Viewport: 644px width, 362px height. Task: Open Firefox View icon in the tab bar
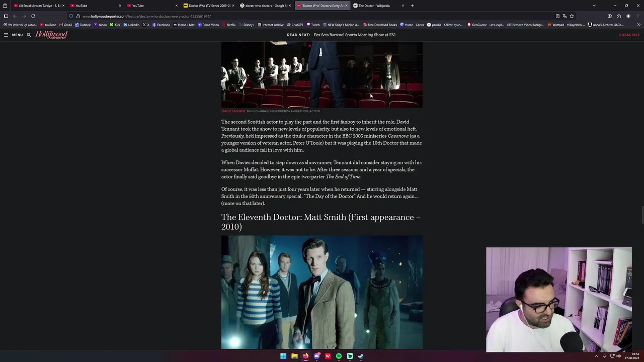5,6
